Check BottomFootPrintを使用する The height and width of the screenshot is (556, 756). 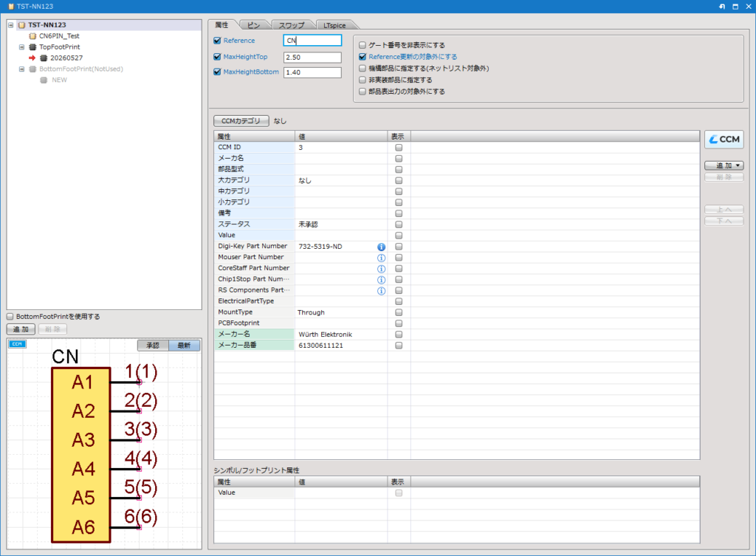click(x=10, y=317)
